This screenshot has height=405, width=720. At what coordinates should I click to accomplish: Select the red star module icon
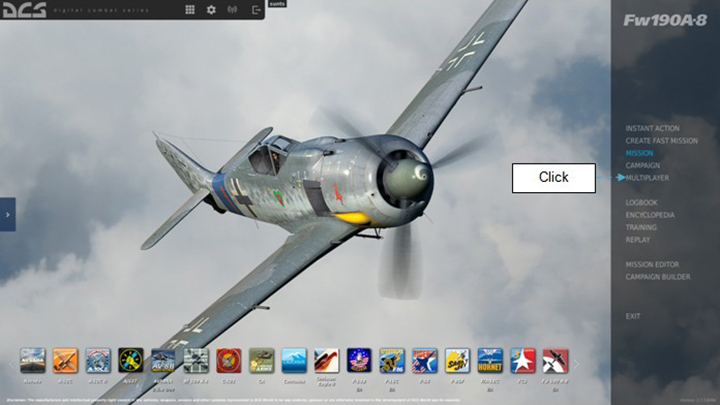point(523,360)
